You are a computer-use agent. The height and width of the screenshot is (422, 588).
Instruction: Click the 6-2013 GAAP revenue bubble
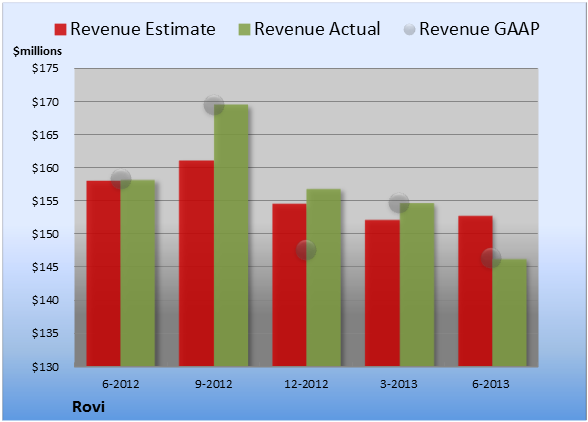click(491, 258)
